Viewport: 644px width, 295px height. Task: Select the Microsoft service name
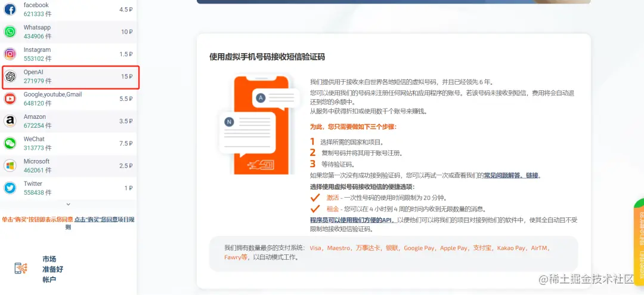[36, 161]
